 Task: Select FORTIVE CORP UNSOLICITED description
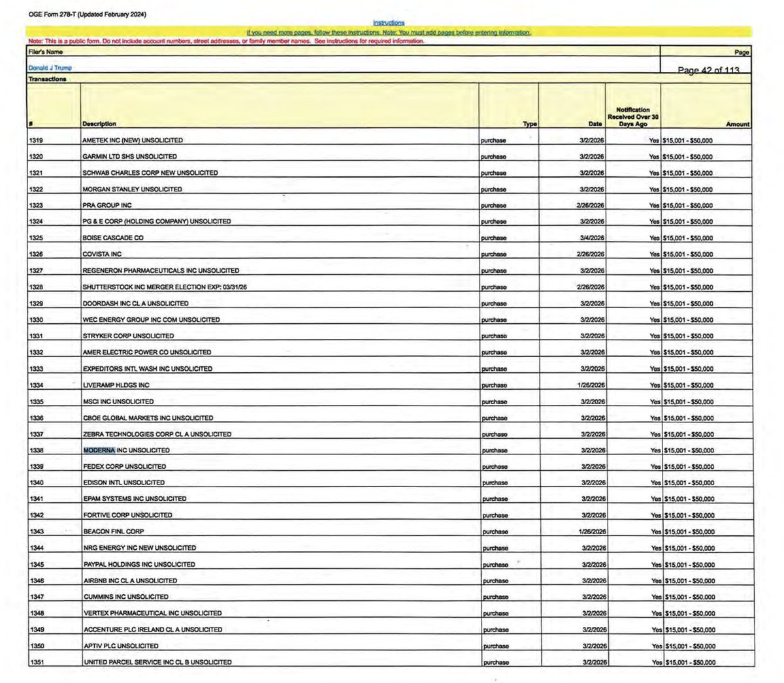coord(127,515)
